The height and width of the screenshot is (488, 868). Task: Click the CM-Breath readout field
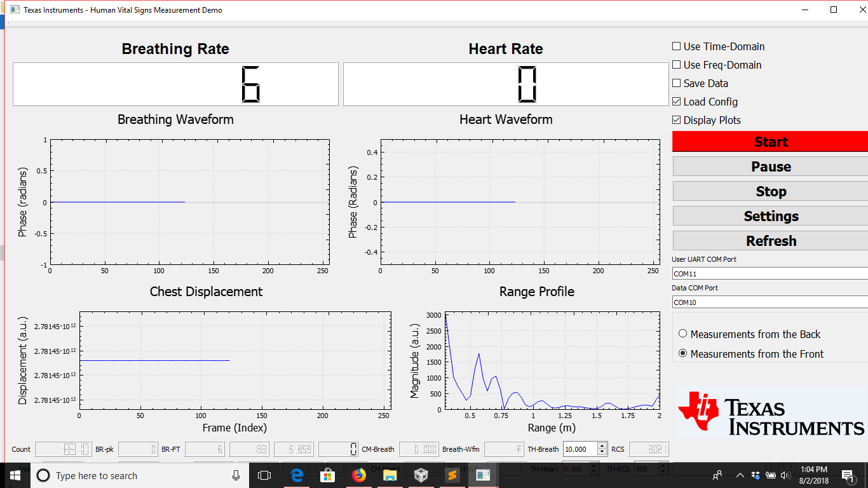419,449
